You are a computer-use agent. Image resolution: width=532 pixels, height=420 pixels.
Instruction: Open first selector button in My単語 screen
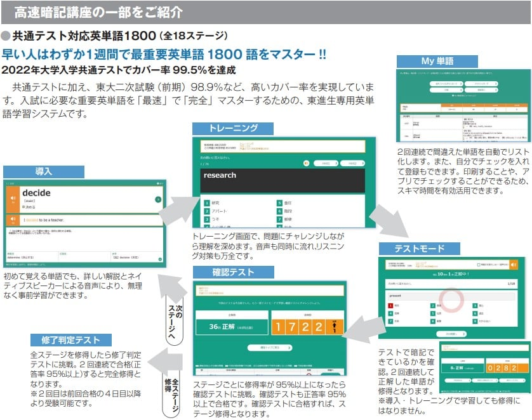click(x=447, y=83)
